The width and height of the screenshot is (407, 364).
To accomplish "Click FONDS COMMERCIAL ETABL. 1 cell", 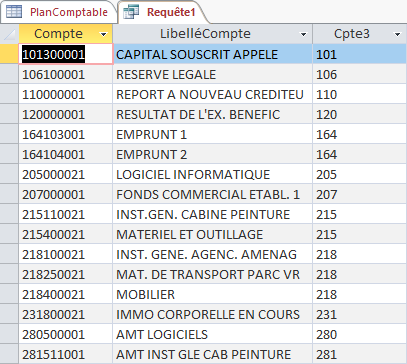I will click(x=213, y=194).
